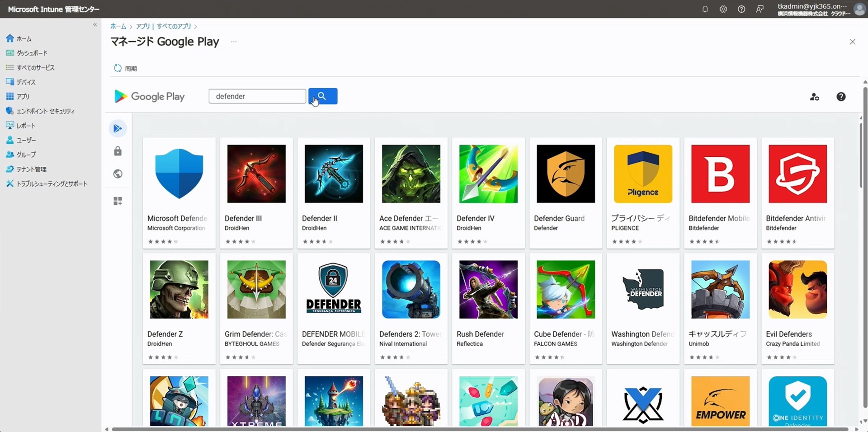Click the Microsoft Corporation publisher text
Screen dimensions: 868x432
176,228
